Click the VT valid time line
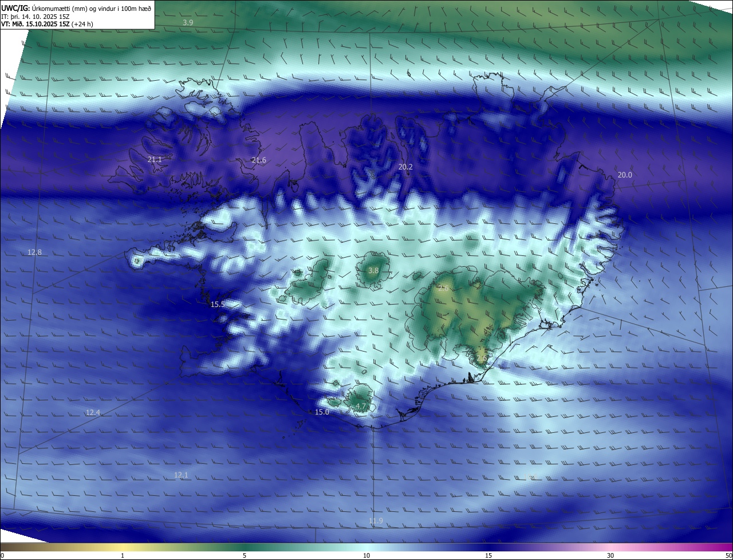Viewport: 733px width, 560px height. (x=47, y=24)
